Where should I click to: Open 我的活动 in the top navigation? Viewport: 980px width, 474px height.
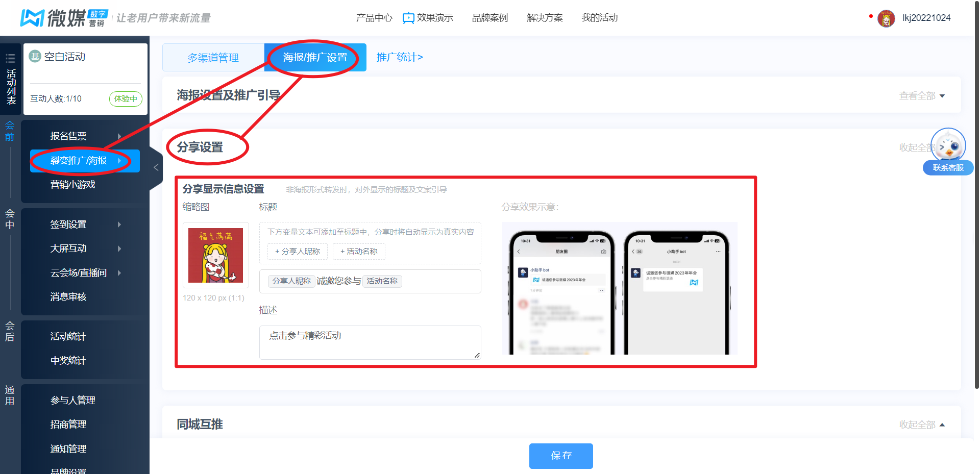point(600,18)
